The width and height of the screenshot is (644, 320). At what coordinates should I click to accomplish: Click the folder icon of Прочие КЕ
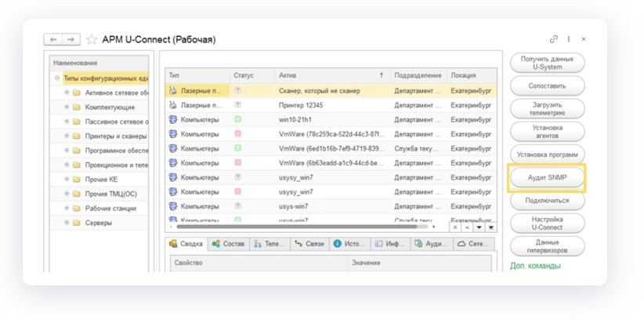pos(77,180)
